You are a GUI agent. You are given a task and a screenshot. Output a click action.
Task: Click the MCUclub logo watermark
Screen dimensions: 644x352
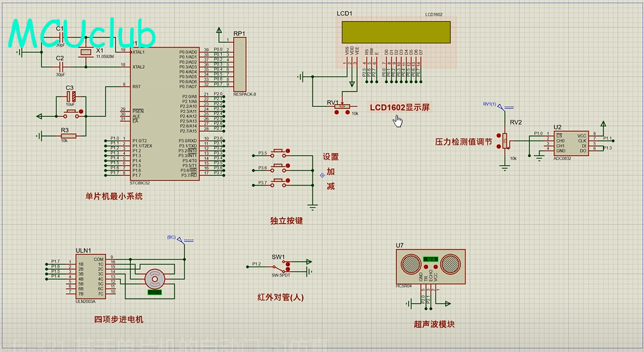(x=81, y=34)
